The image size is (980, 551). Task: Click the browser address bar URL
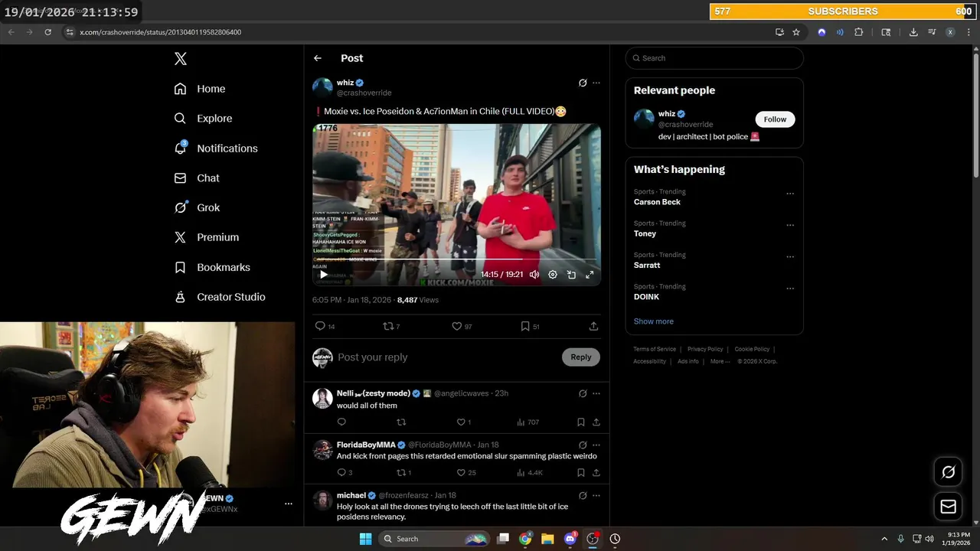point(161,32)
